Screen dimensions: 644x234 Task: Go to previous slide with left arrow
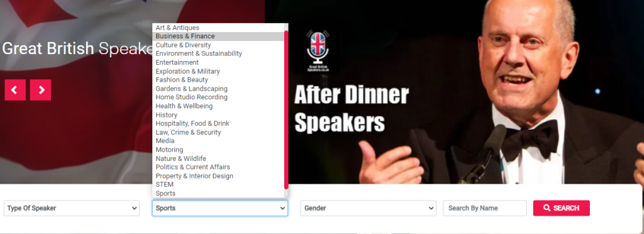(x=15, y=90)
